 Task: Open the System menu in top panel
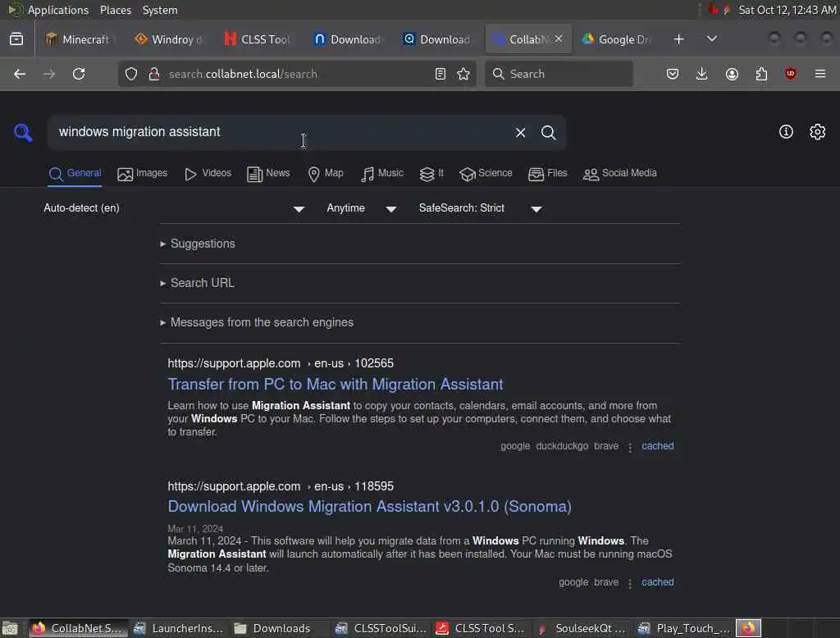160,10
